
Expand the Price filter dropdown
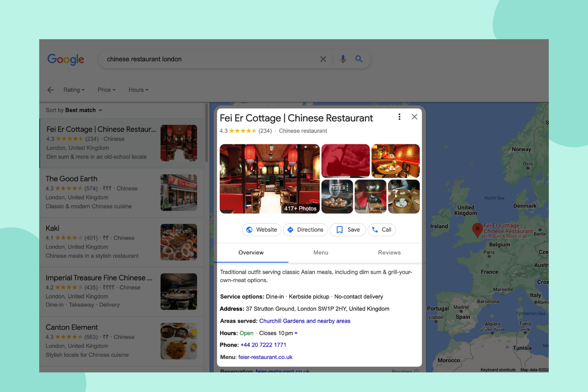coord(107,90)
